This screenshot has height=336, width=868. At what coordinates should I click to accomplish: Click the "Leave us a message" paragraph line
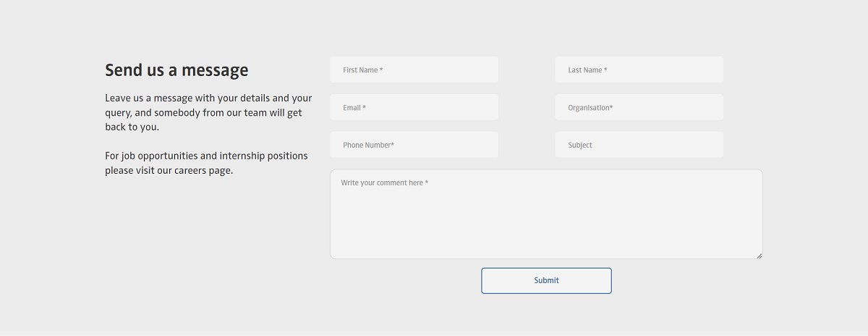coord(208,98)
